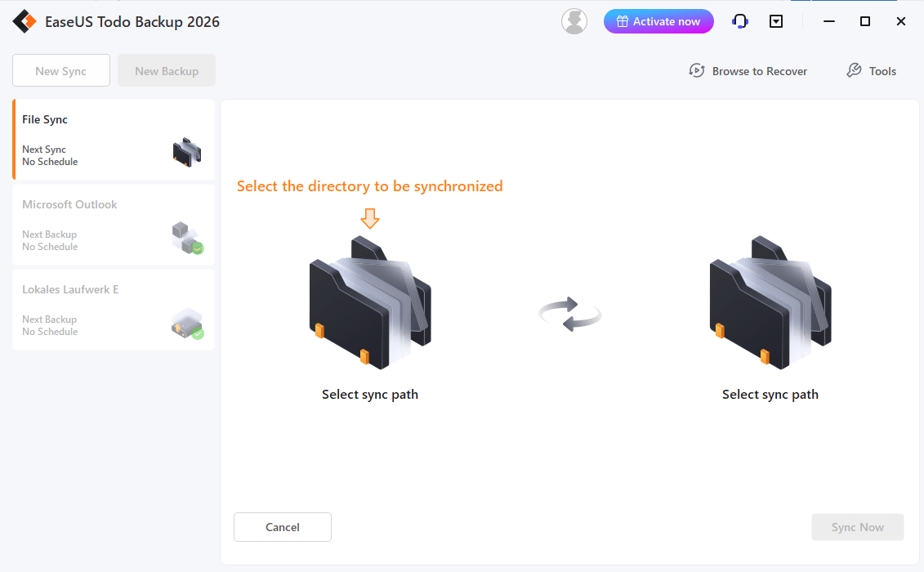Viewport: 924px width, 572px height.
Task: Click the Activate now button
Action: [x=658, y=20]
